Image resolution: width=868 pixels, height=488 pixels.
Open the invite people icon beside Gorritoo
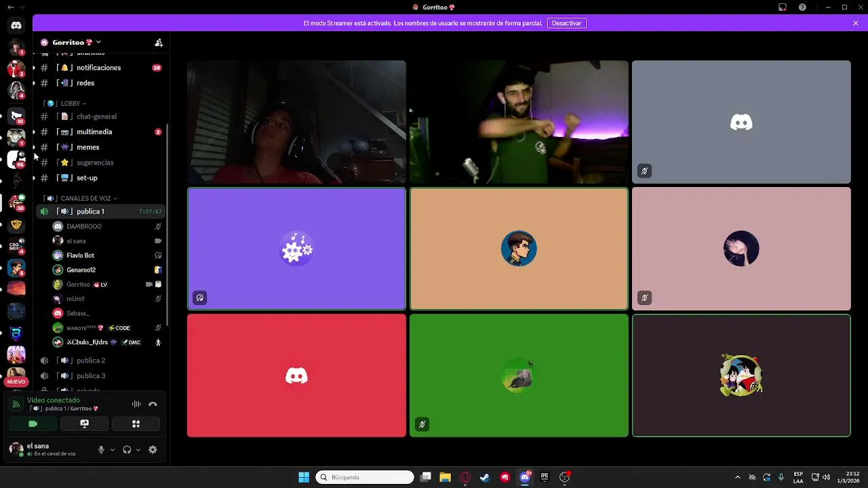tap(159, 42)
